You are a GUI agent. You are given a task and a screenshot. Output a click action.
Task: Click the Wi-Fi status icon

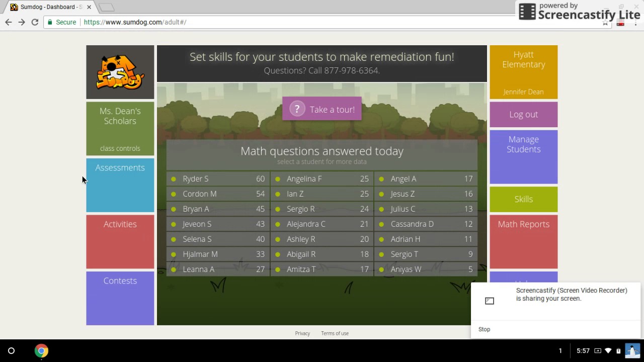(x=608, y=351)
